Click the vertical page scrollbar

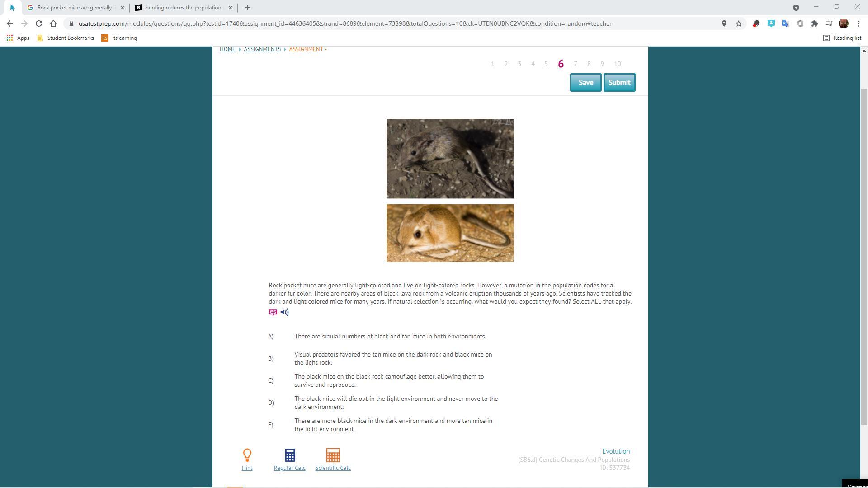coord(863,255)
